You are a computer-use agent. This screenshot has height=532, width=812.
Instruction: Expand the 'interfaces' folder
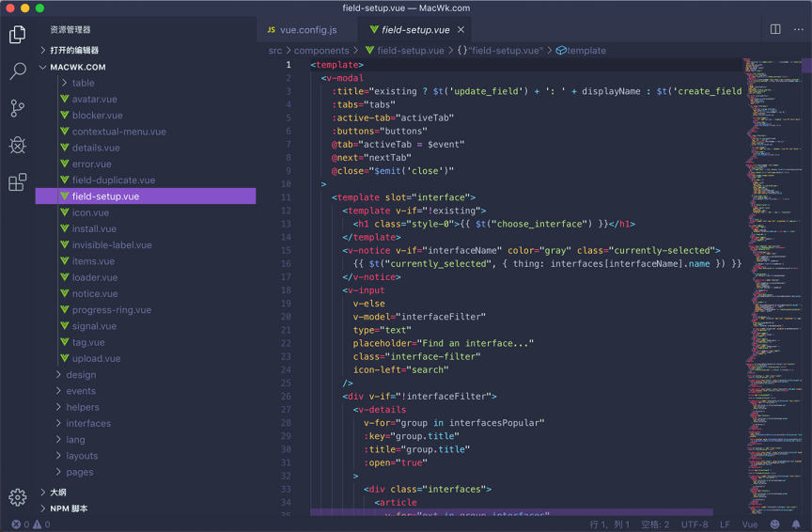pos(87,423)
